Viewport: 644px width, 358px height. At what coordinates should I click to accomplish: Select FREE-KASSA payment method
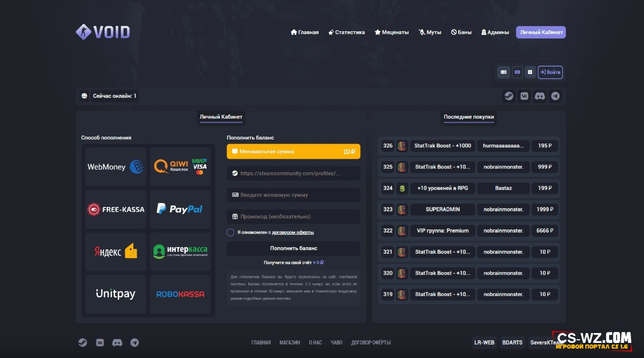(x=116, y=209)
